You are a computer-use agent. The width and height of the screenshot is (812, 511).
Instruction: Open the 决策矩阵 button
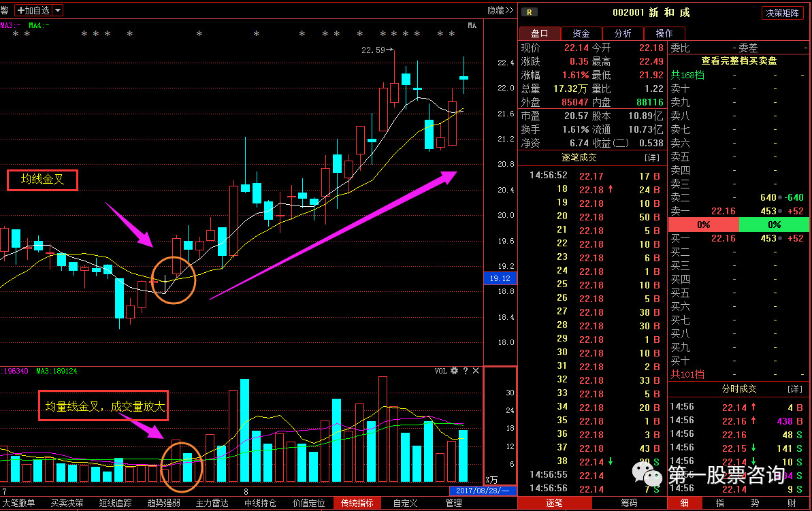tap(782, 13)
